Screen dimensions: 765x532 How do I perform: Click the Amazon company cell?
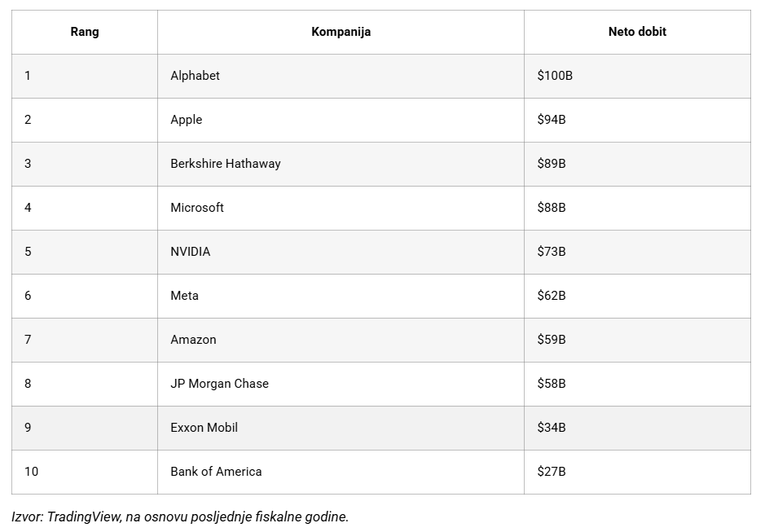[194, 340]
